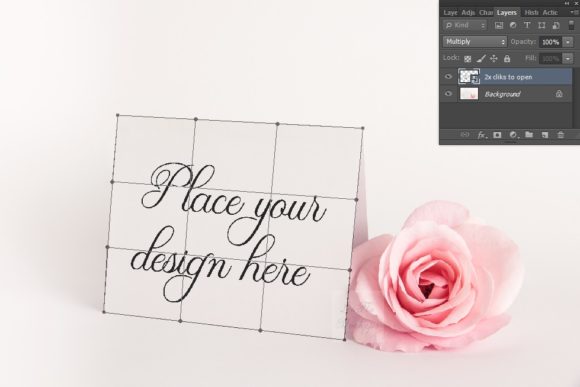
Task: Filter layers by adjustment layer icon
Action: coord(513,26)
